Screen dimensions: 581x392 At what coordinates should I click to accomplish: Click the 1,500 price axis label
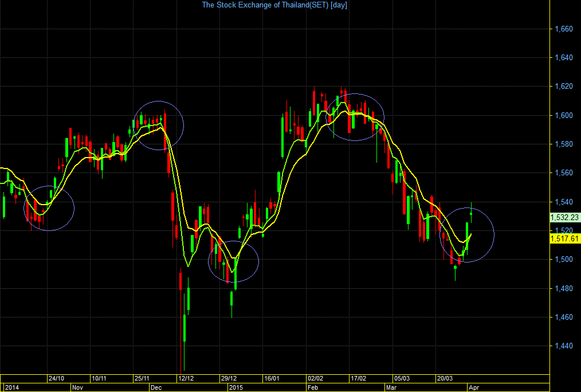coord(564,260)
